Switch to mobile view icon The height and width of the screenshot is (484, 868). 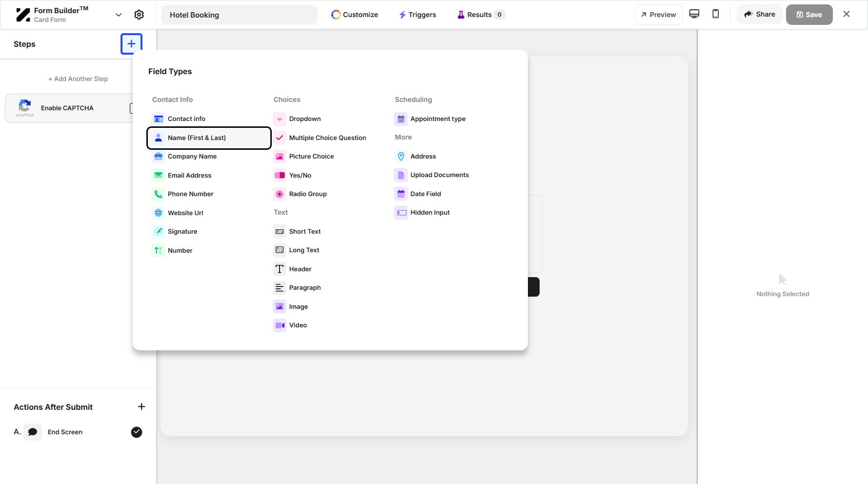pyautogui.click(x=716, y=14)
